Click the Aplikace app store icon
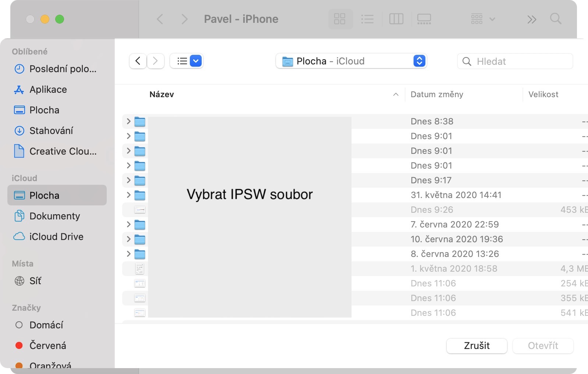588x374 pixels. tap(19, 89)
